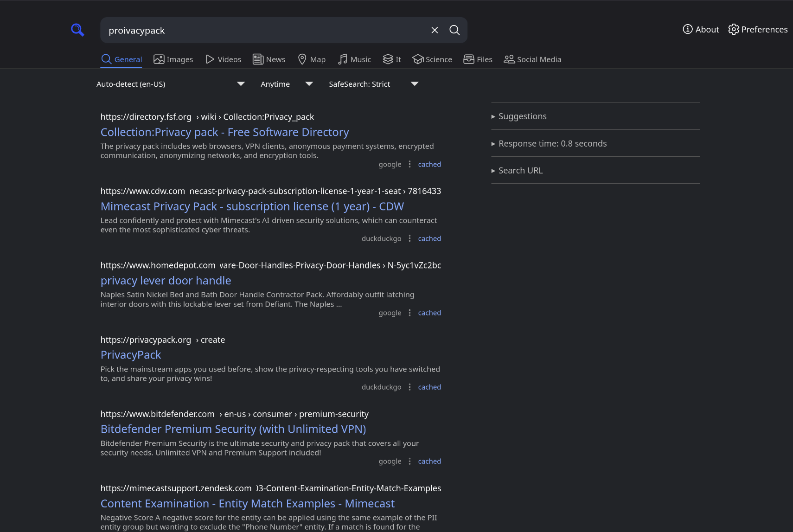Open the Preferences page link
This screenshot has width=793, height=532.
click(x=758, y=29)
